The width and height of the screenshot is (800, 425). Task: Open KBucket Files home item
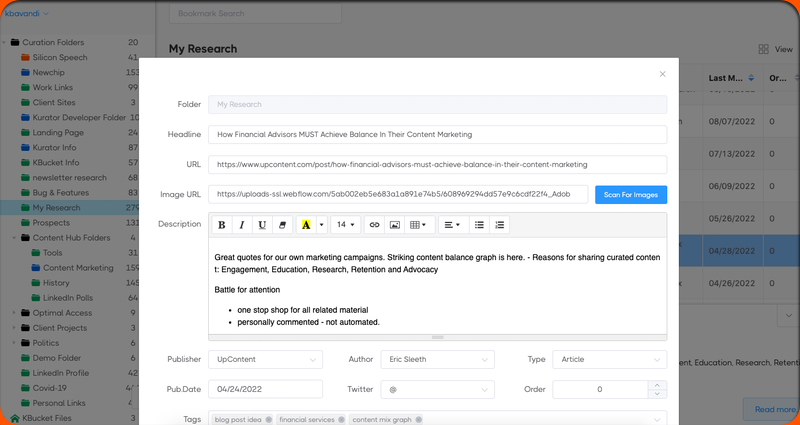tap(47, 418)
